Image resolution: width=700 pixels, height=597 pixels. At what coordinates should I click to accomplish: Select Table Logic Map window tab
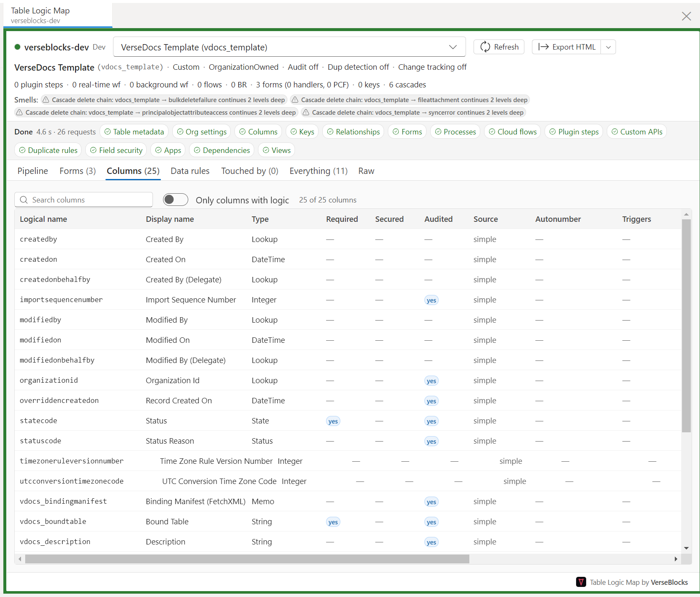click(x=58, y=15)
